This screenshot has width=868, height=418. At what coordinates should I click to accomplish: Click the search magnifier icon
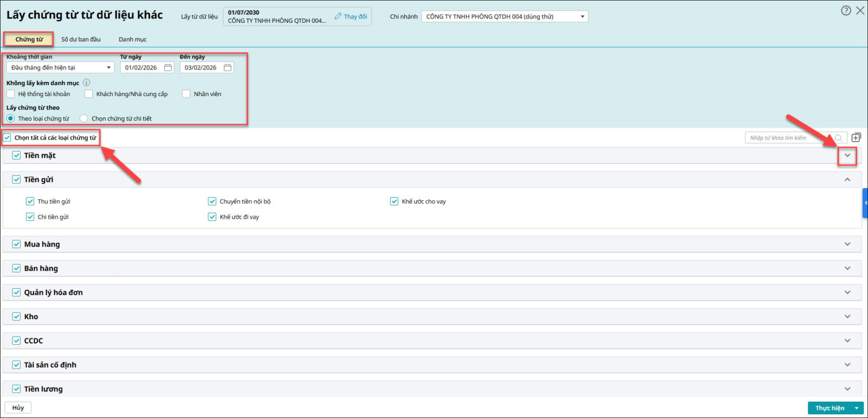(x=839, y=138)
